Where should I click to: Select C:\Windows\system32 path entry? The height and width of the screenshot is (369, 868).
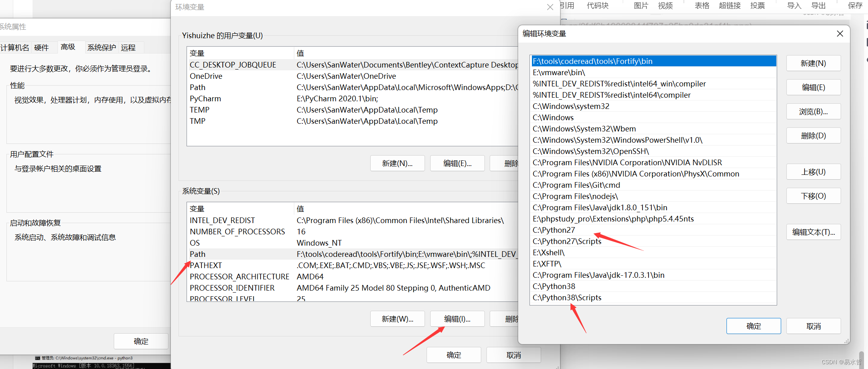click(653, 106)
